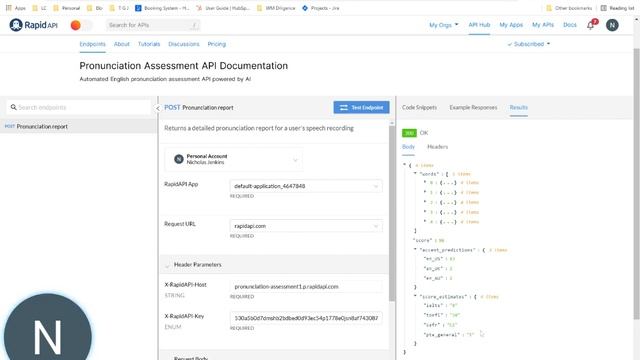This screenshot has height=360, width=640.
Task: Select the Results tab
Action: pos(518,107)
